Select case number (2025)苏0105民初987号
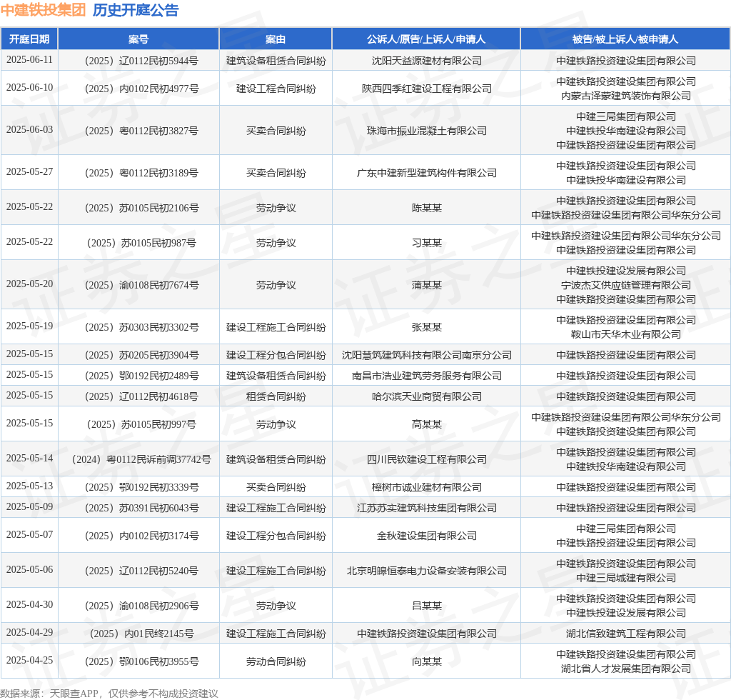Screen dimensions: 731x700 (141, 243)
